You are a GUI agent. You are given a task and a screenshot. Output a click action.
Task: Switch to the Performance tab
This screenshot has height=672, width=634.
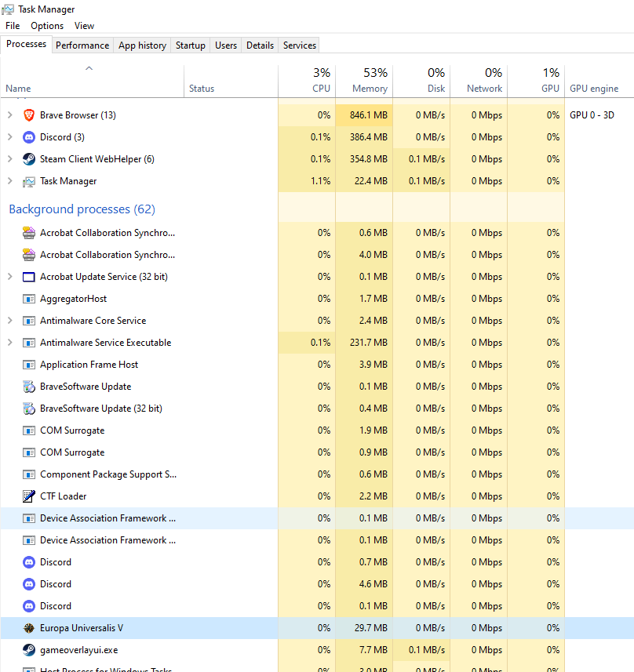[x=82, y=45]
